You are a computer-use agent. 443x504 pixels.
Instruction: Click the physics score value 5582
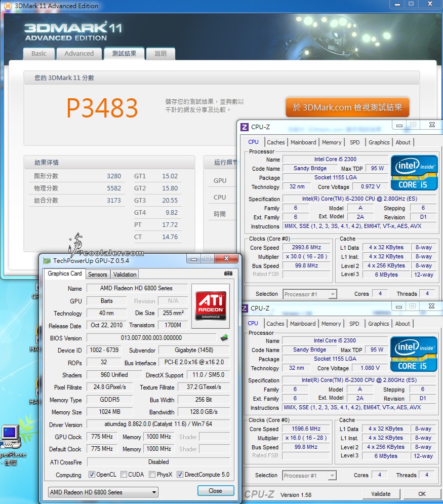click(114, 188)
